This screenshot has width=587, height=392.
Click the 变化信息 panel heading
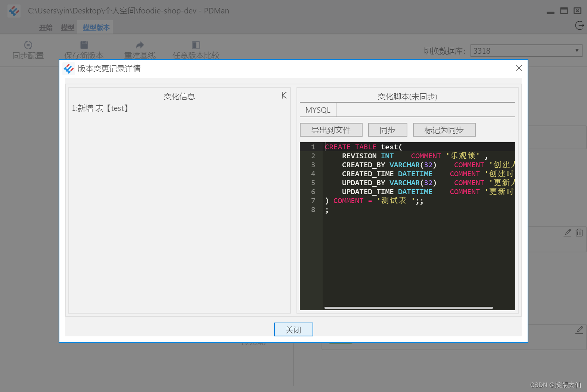(179, 96)
